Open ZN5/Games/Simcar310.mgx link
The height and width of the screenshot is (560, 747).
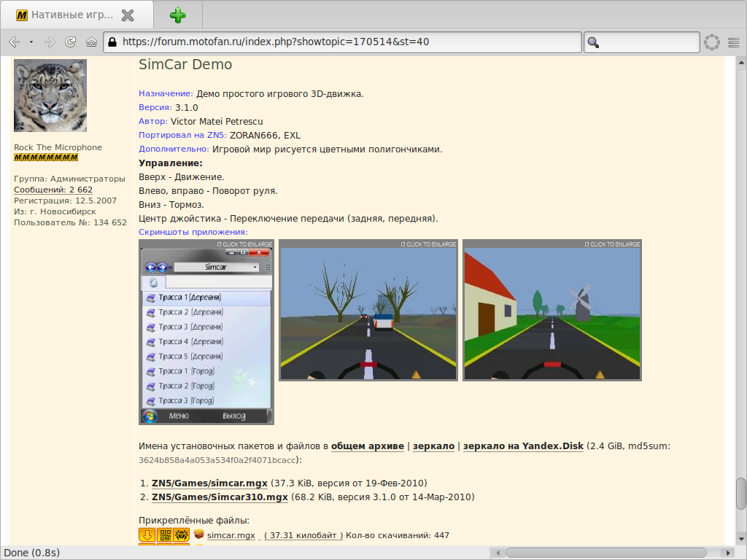(220, 497)
